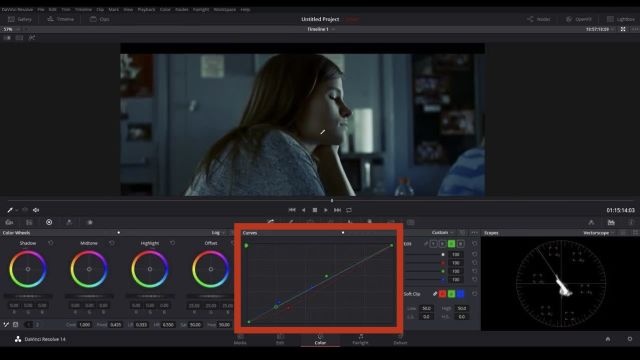Open the Timeline 1 dropdown

click(x=321, y=29)
